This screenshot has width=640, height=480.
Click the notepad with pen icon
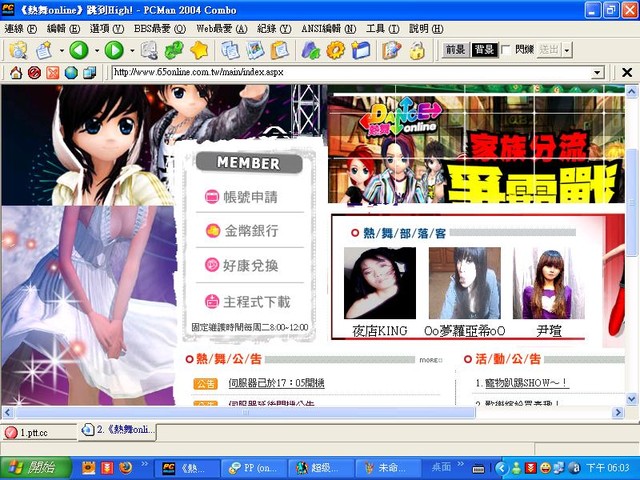click(391, 51)
